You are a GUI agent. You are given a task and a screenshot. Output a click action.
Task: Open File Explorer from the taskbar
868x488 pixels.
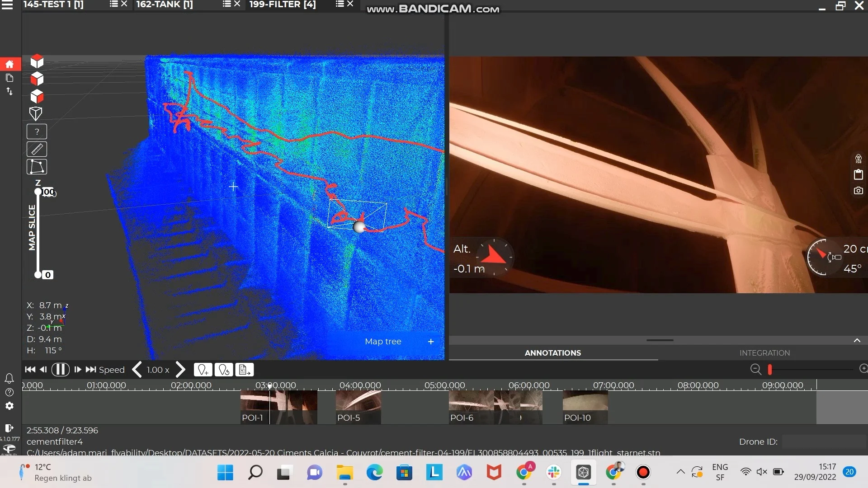tap(344, 473)
